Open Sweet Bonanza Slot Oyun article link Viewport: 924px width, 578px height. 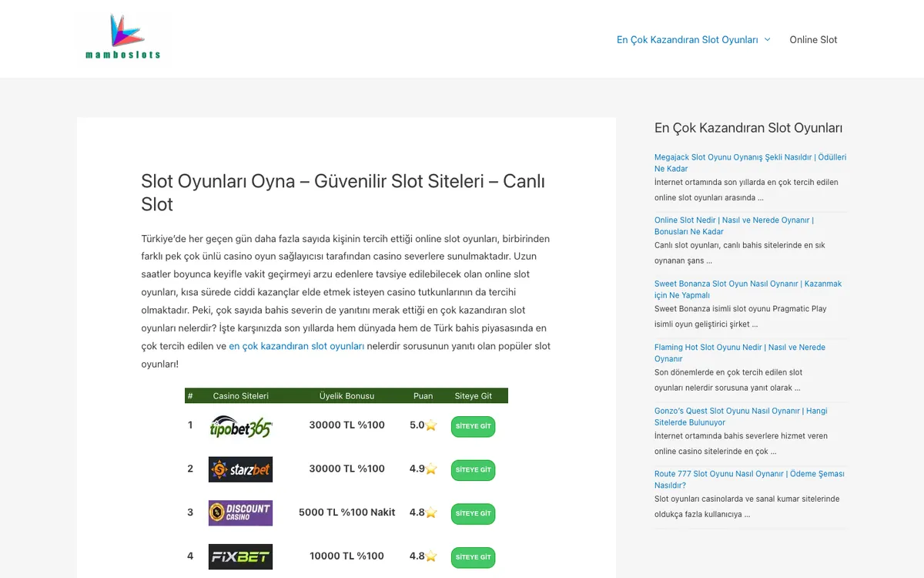point(748,289)
